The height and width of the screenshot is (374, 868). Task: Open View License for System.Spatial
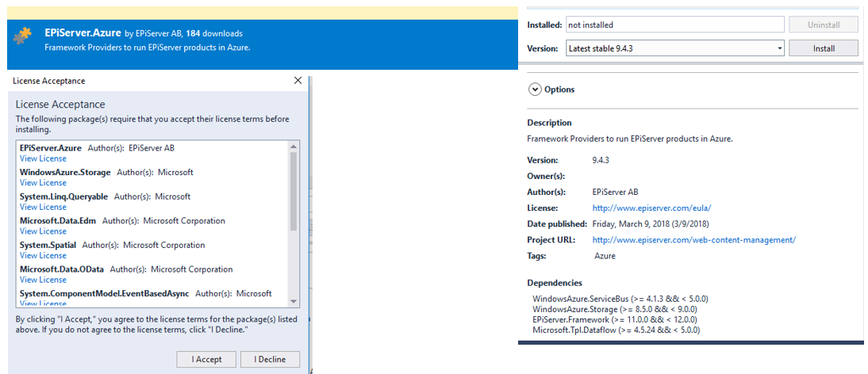click(x=43, y=256)
